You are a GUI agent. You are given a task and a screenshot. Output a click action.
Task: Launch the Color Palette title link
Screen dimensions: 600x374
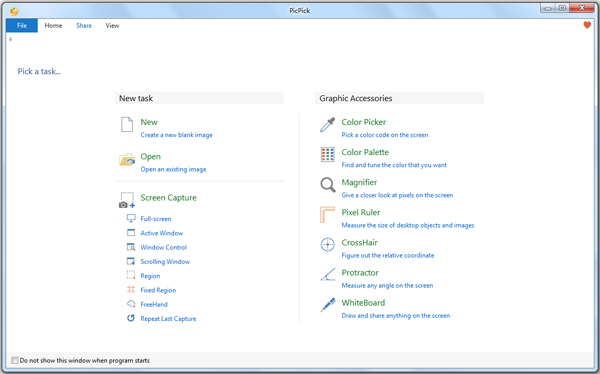(x=365, y=152)
